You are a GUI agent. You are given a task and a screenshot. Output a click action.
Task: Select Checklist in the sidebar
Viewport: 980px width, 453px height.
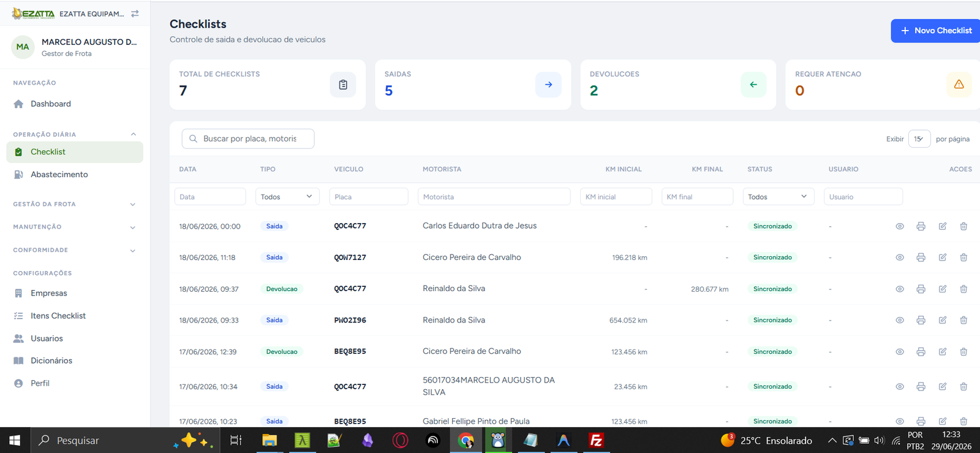click(75, 152)
